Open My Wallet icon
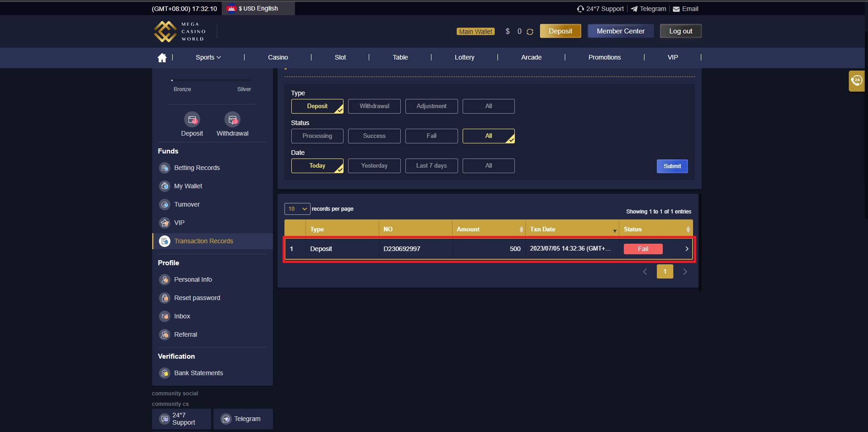This screenshot has height=432, width=868. (164, 186)
